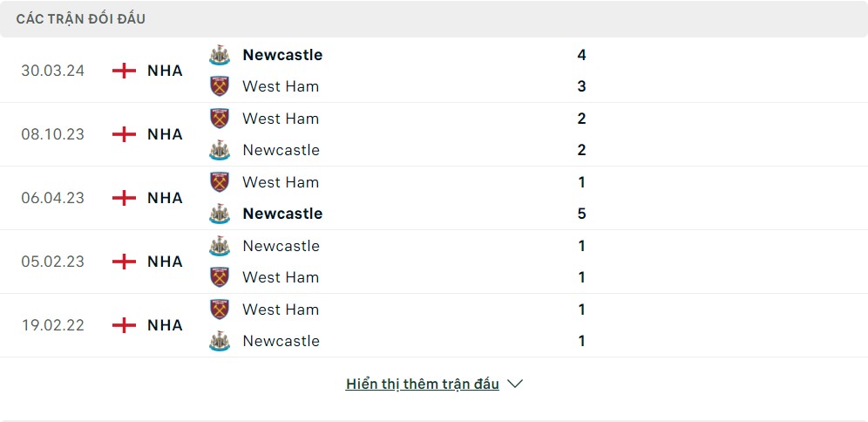Open West Ham name in 19.02.22 match
Viewport: 868px width, 422px height.
281,310
